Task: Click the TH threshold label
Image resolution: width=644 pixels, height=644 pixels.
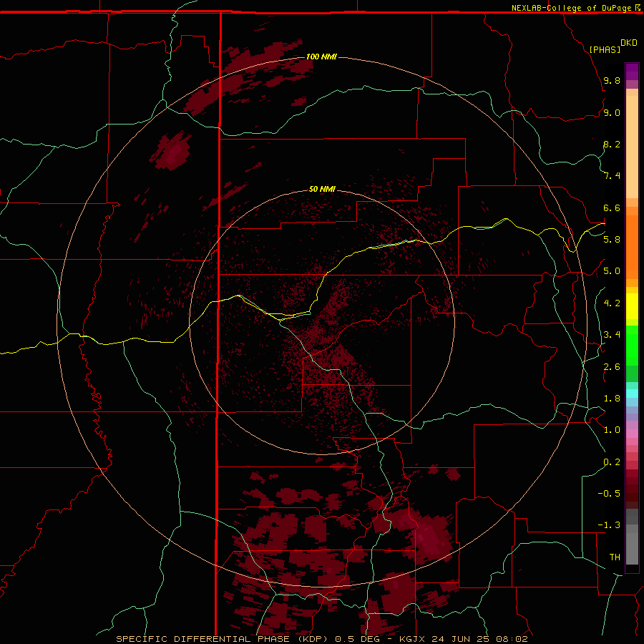Action: point(615,557)
